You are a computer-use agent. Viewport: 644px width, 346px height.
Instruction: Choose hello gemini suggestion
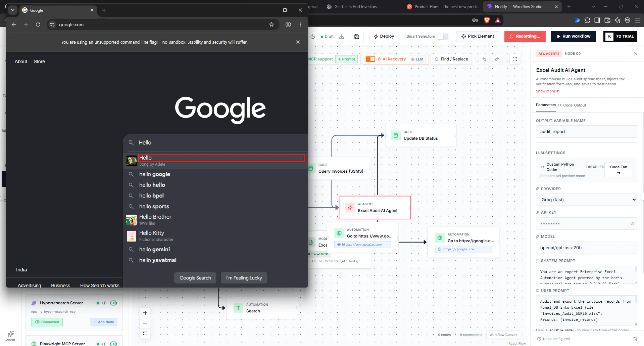[215, 249]
